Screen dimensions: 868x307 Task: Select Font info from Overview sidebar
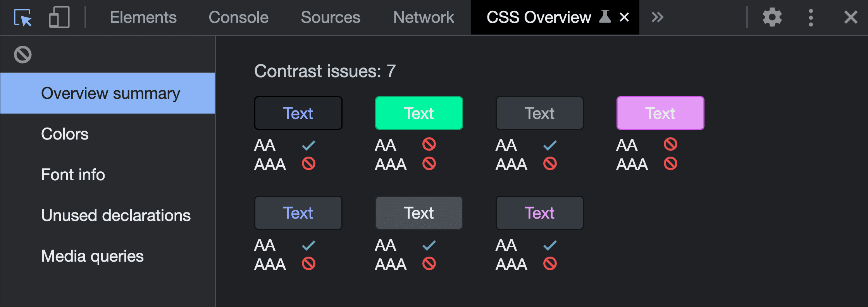pos(73,174)
